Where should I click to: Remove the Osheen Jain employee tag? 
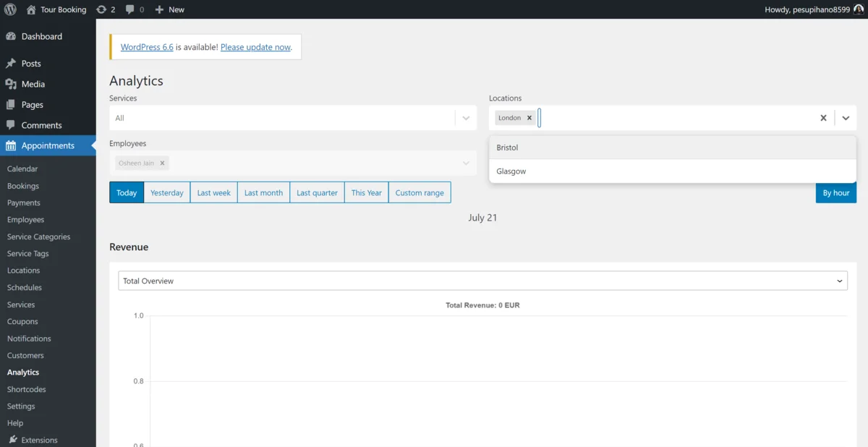point(163,163)
